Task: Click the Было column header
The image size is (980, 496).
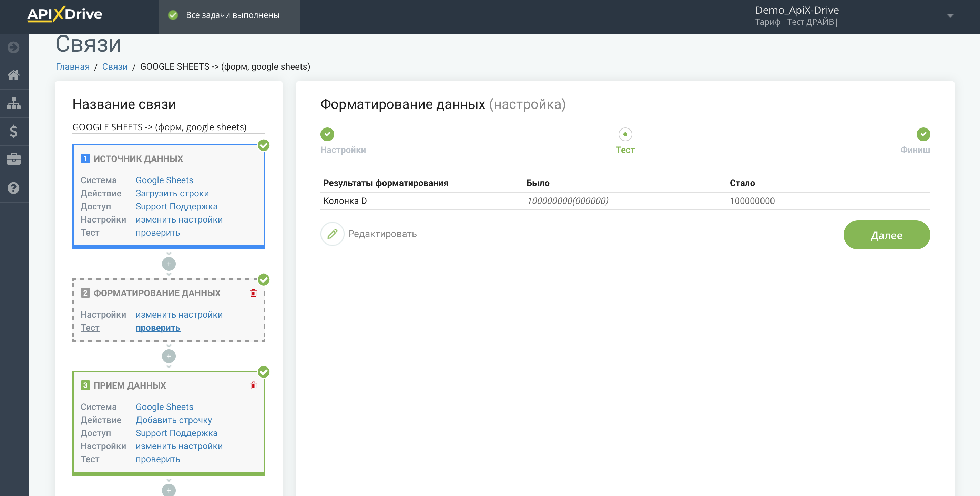Action: coord(538,183)
